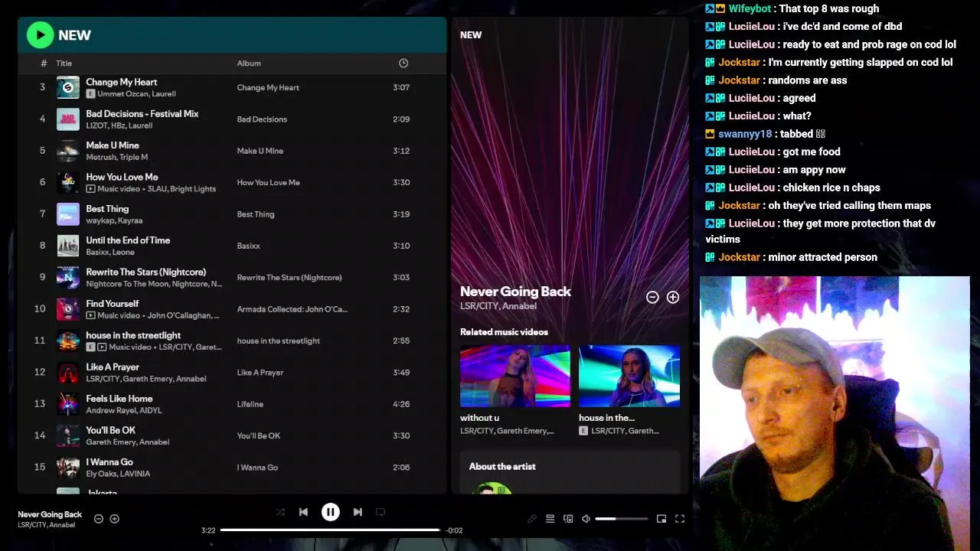
Task: Click the streamer webcam feed
Action: pos(835,413)
